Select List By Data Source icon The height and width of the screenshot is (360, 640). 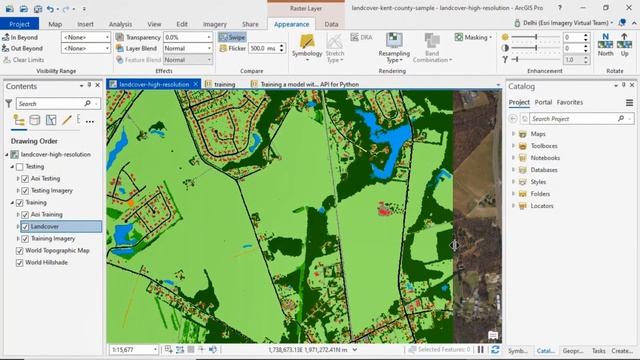(x=35, y=120)
